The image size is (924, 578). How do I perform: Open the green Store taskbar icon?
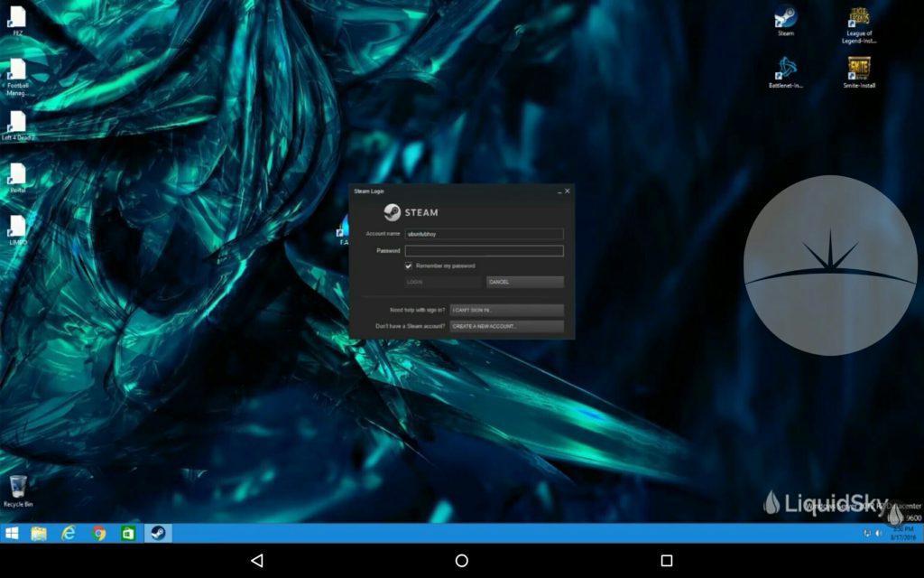(x=128, y=533)
